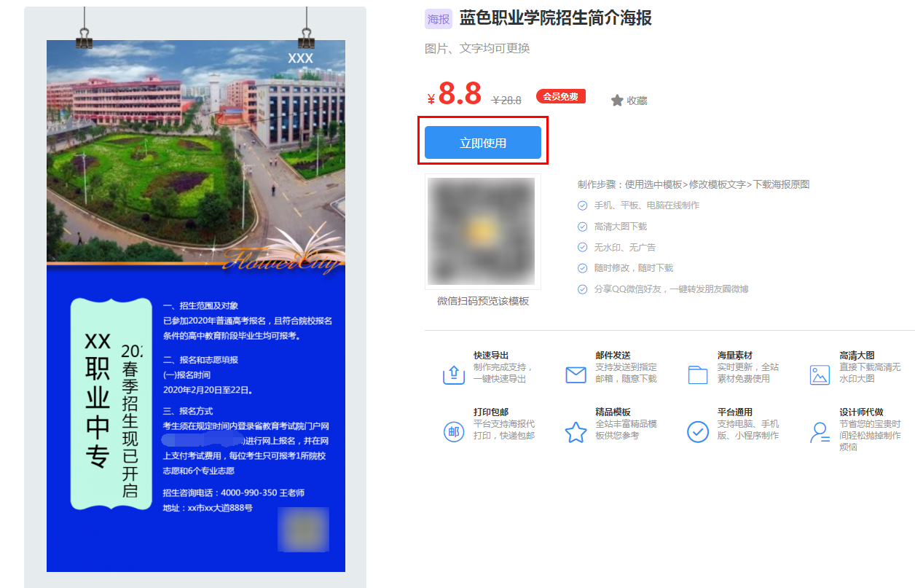Click check icon beside 无水印、无广告

pyautogui.click(x=582, y=247)
